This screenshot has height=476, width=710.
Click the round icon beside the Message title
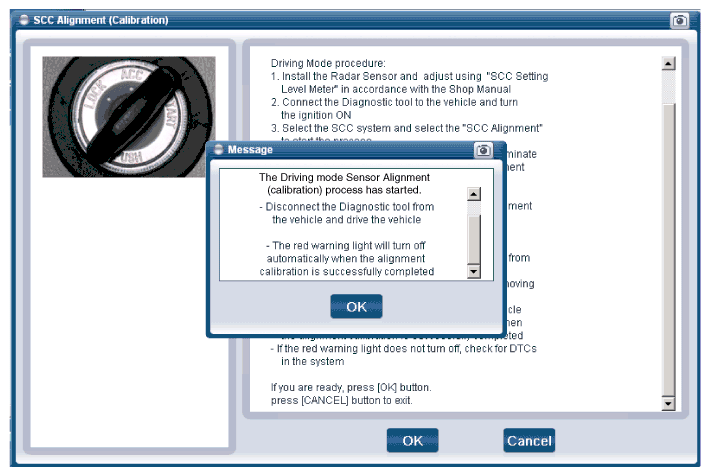(217, 150)
